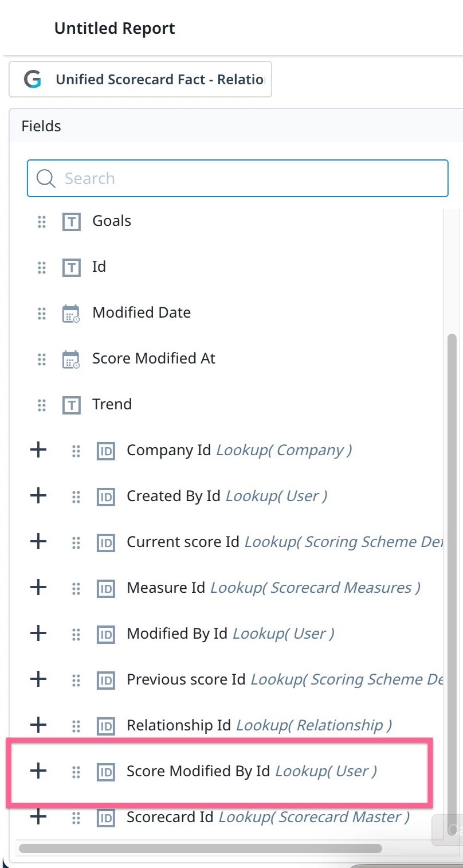Focus the Fields search box
Viewport: 463px width, 868px height.
coord(237,178)
